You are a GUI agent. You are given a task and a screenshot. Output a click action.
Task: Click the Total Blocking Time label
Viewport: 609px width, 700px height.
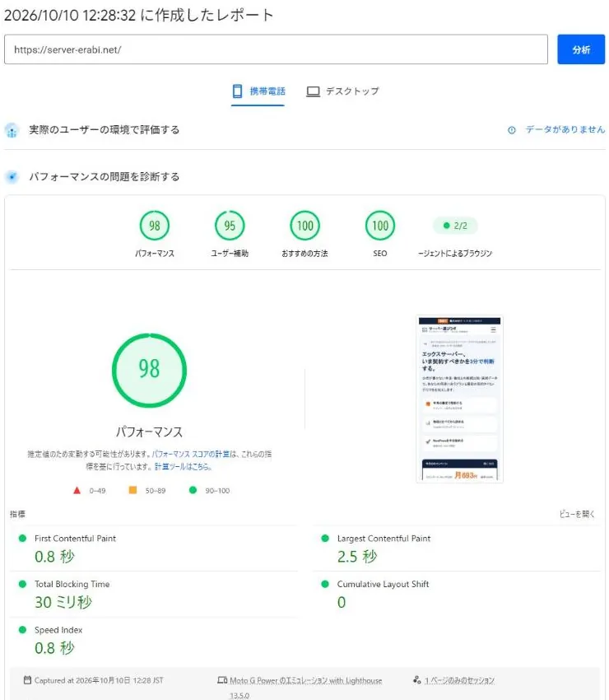[x=72, y=585]
